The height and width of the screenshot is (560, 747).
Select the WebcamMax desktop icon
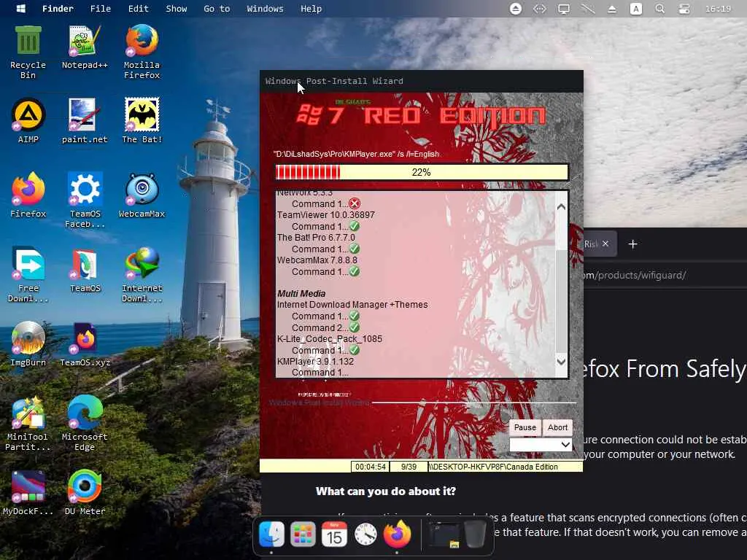point(142,195)
